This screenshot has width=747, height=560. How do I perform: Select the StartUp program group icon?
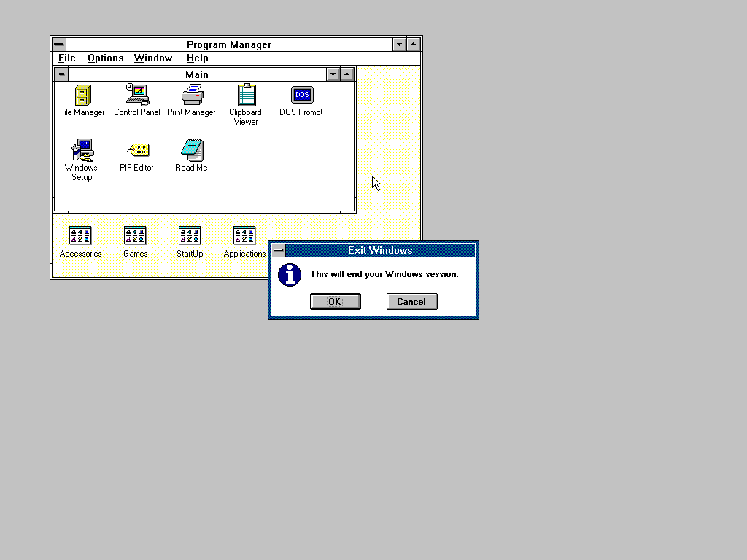click(x=190, y=236)
